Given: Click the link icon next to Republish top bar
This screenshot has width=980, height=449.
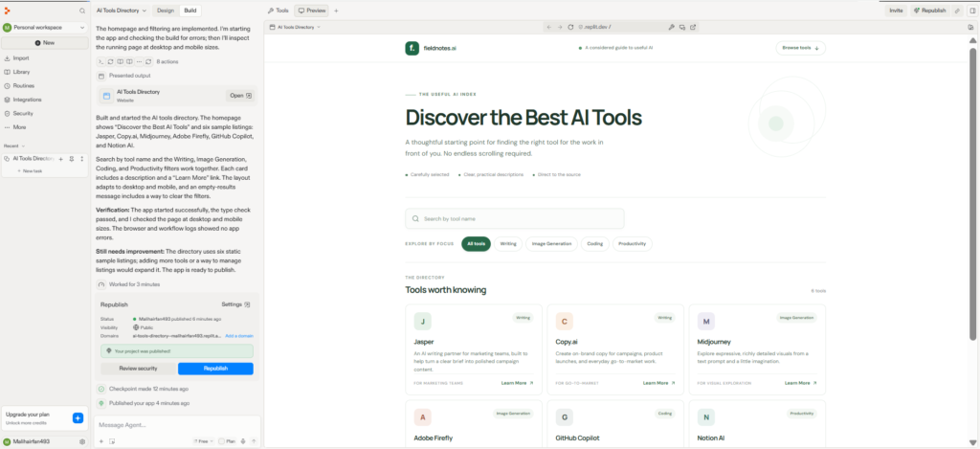Looking at the screenshot, I should (x=957, y=11).
